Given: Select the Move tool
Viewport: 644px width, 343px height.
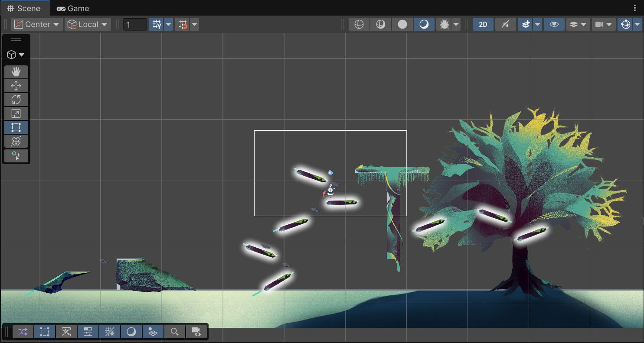Looking at the screenshot, I should coord(16,86).
